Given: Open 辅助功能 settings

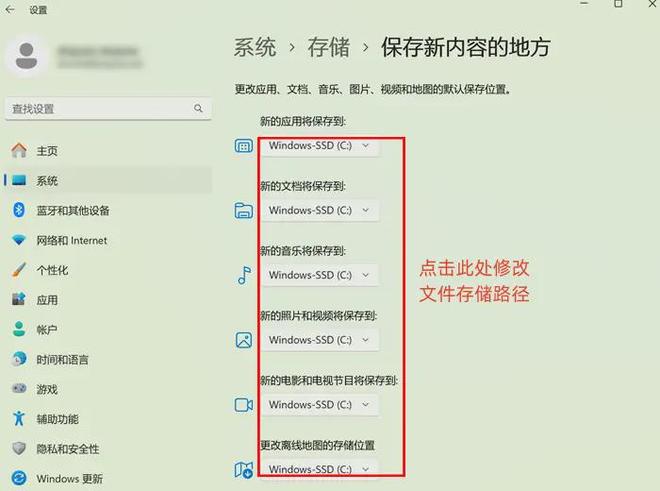Looking at the screenshot, I should click(x=57, y=419).
